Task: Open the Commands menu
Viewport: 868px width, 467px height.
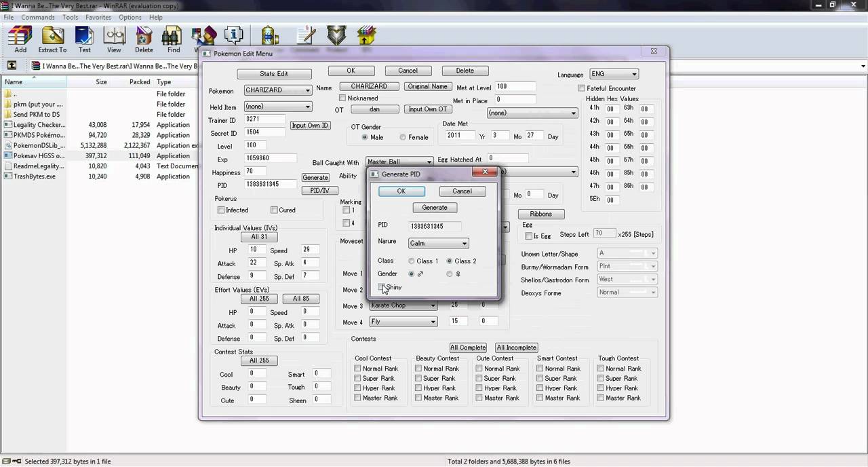Action: (x=37, y=17)
